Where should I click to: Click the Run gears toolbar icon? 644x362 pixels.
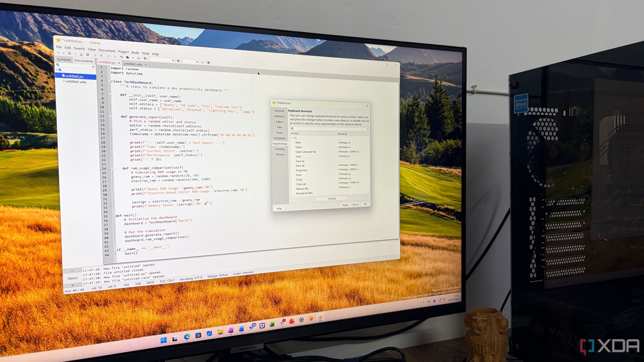(139, 58)
